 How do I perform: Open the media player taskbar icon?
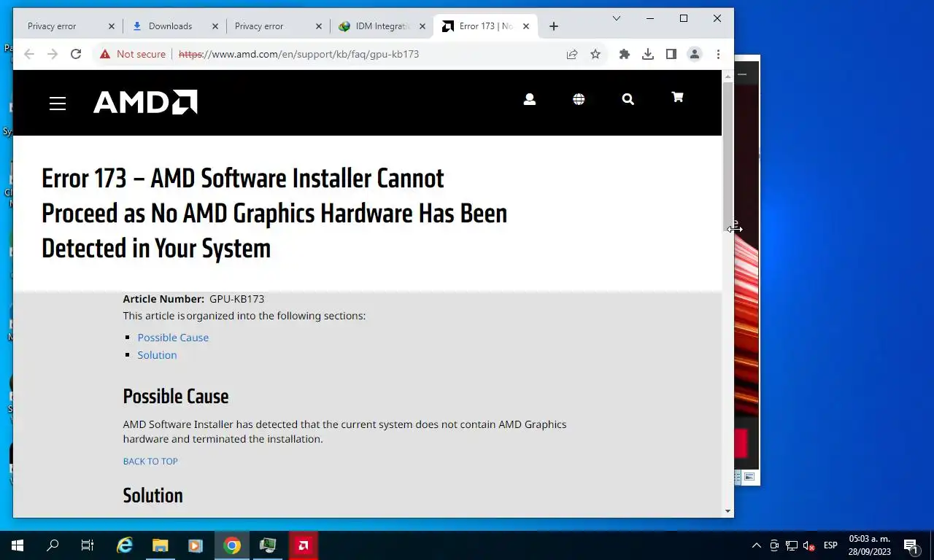195,545
